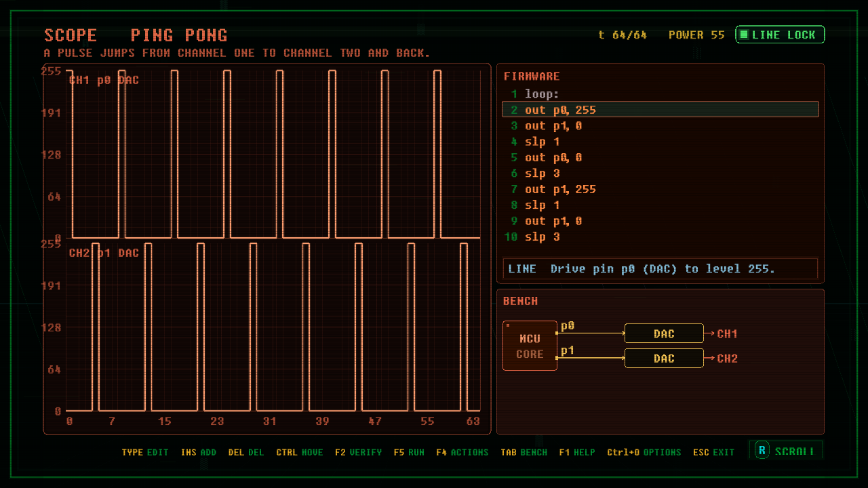
Task: Click the TYPE EDIT shortcut hint
Action: pyautogui.click(x=145, y=452)
